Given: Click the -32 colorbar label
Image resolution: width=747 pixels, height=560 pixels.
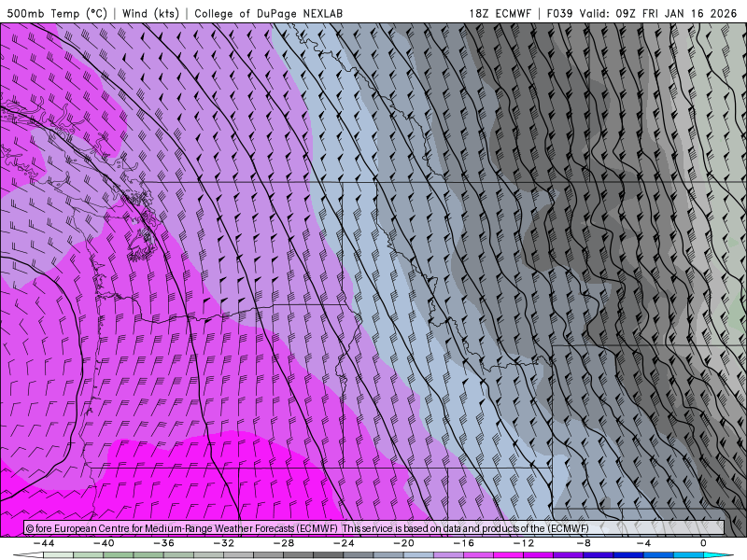Looking at the screenshot, I should (224, 543).
